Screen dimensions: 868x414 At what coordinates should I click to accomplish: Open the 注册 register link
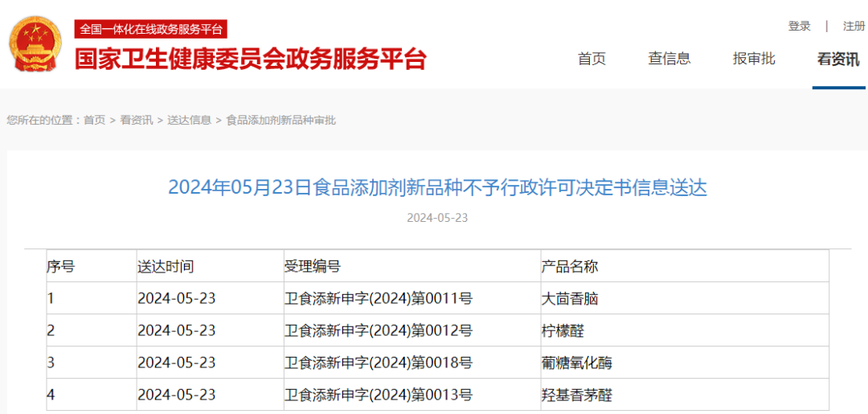pos(854,26)
